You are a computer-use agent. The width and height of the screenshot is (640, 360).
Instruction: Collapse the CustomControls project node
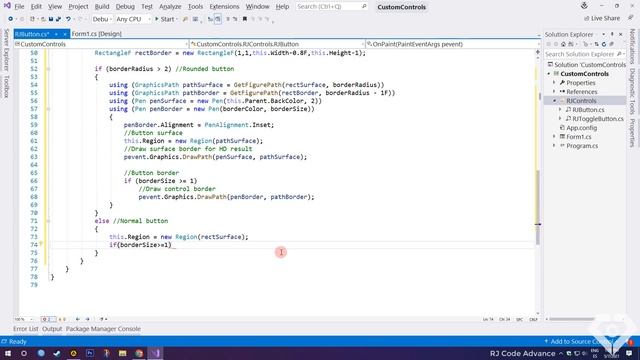549,74
